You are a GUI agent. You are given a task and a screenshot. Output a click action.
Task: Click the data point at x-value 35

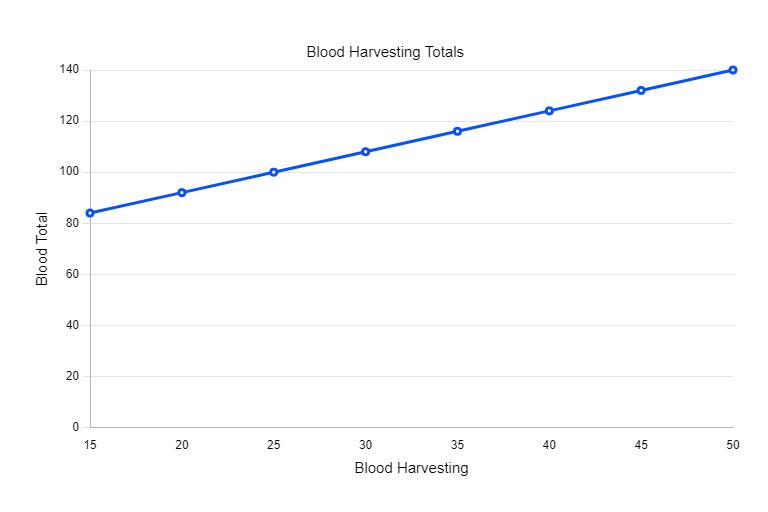point(457,131)
